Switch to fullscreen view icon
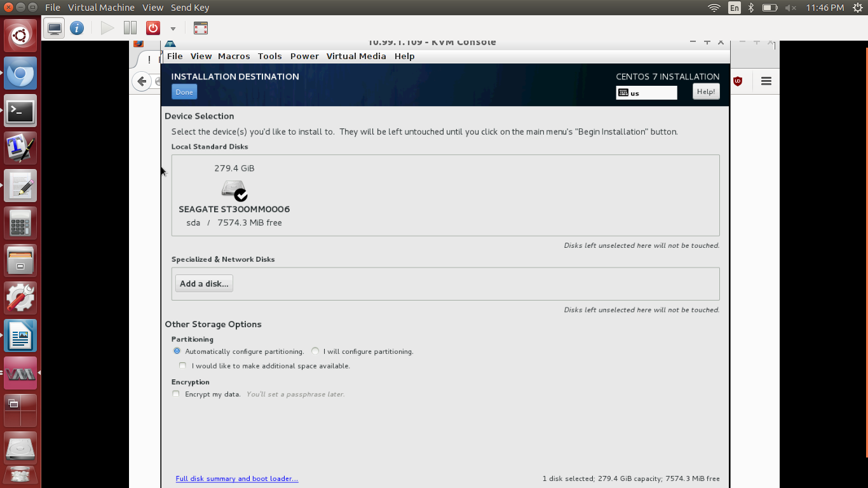Viewport: 868px width, 488px height. coord(200,28)
